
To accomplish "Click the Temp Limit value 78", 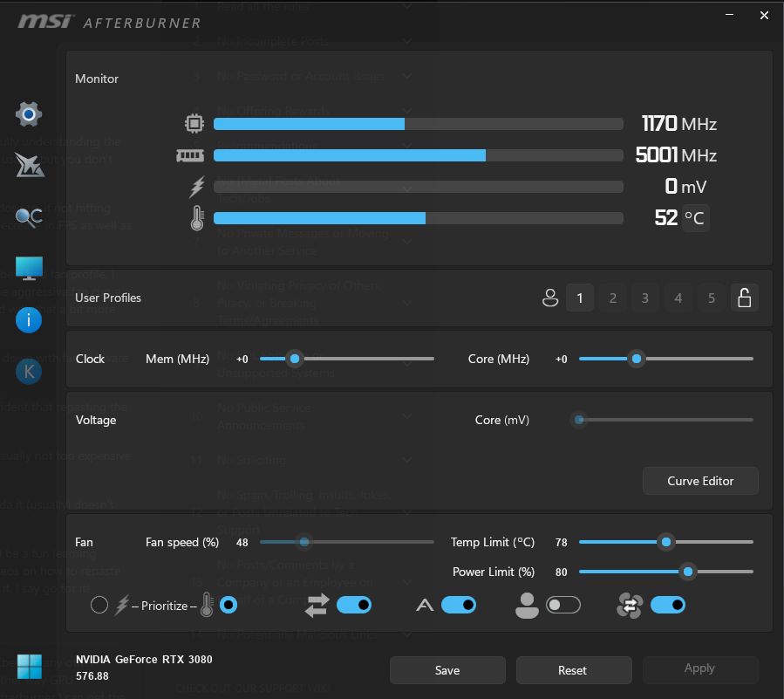I will 562,543.
